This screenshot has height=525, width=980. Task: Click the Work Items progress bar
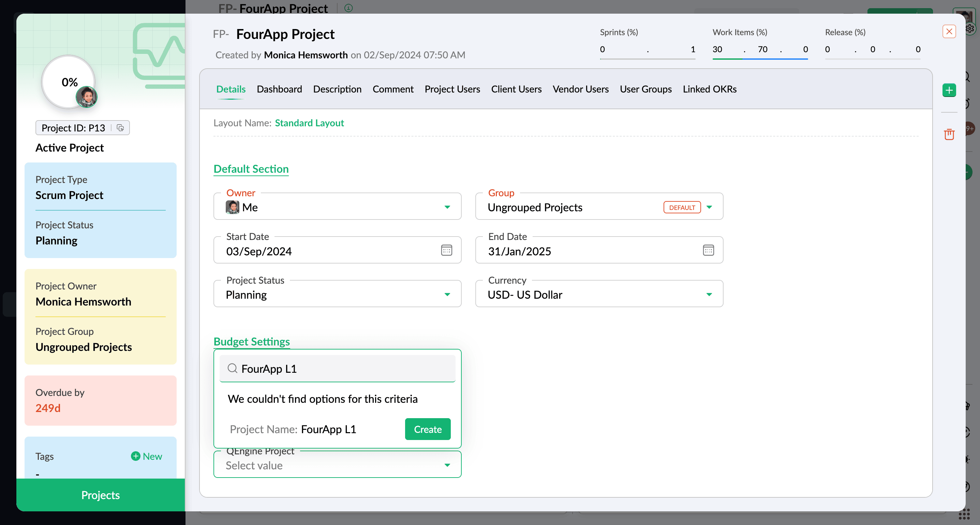(x=760, y=59)
